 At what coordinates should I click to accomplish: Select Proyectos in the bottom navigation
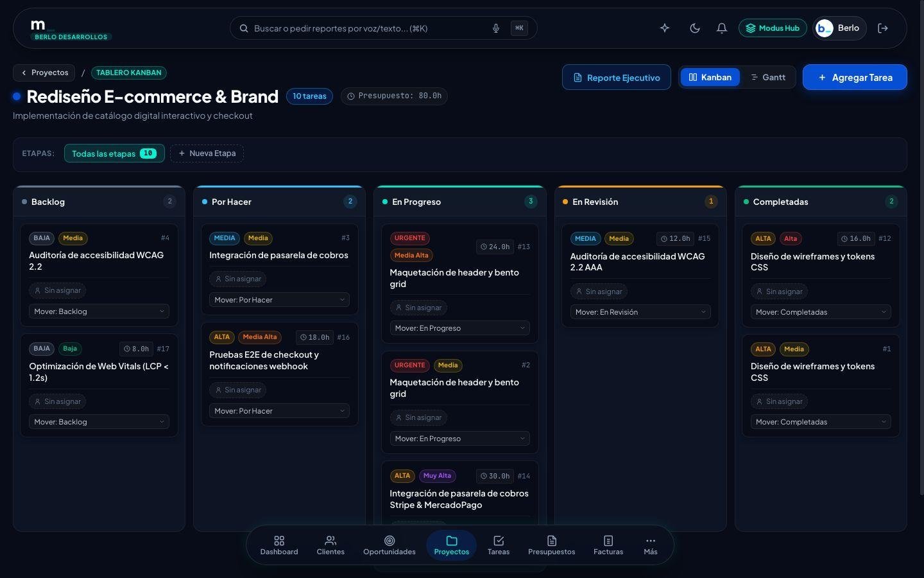(x=452, y=545)
